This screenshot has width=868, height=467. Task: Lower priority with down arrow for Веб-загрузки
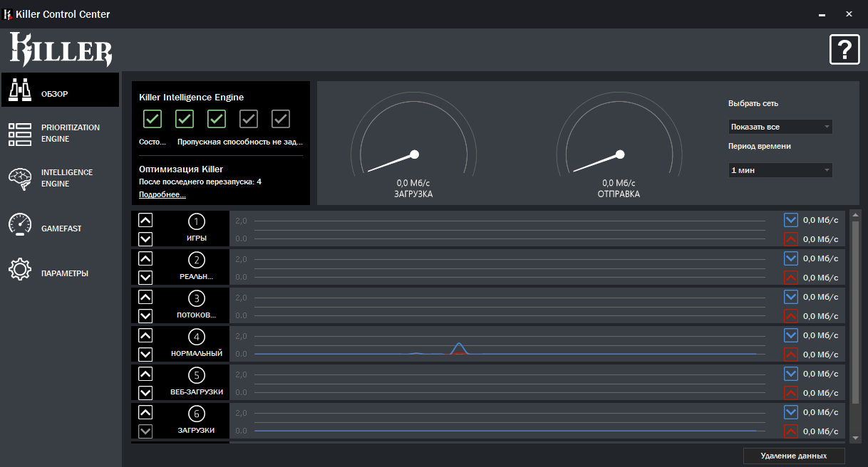(x=145, y=392)
